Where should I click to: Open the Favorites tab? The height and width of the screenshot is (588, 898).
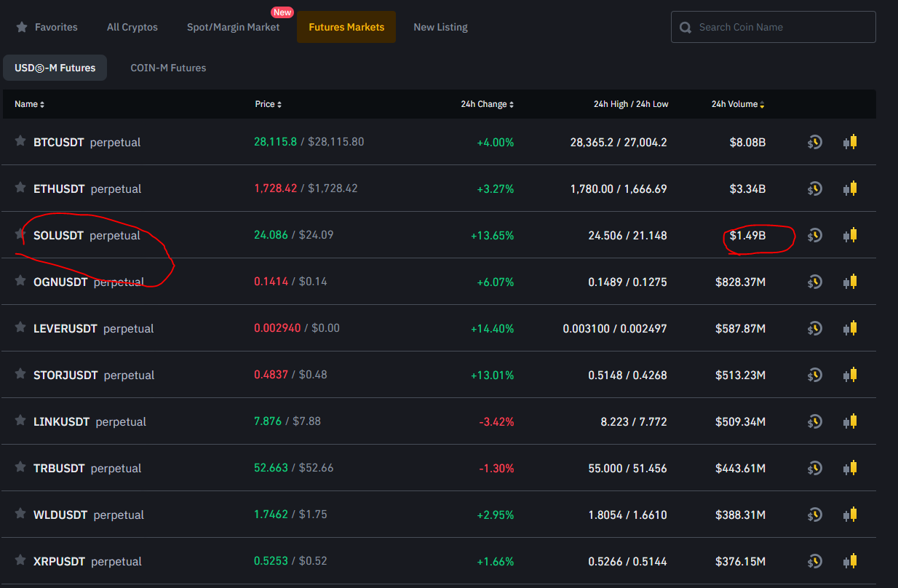point(47,27)
